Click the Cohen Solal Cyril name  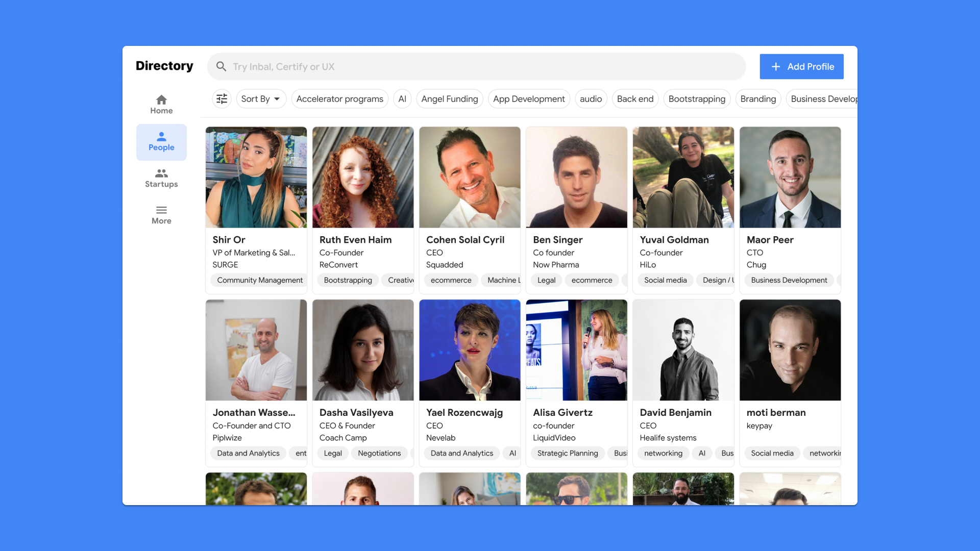click(465, 240)
